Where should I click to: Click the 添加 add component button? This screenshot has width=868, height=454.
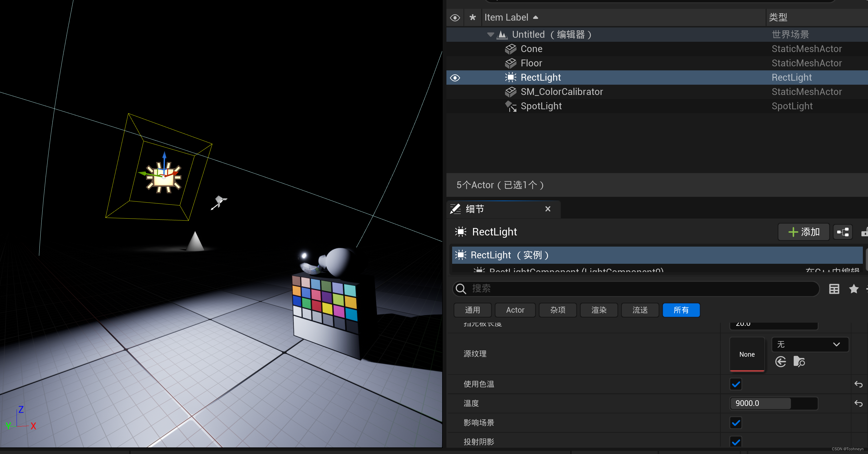(x=803, y=232)
